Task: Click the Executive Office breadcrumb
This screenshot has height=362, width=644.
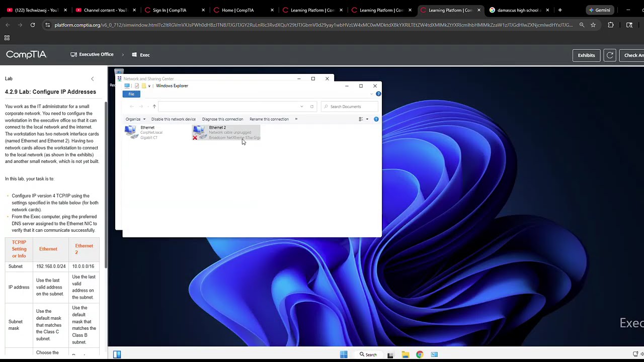Action: tap(92, 54)
